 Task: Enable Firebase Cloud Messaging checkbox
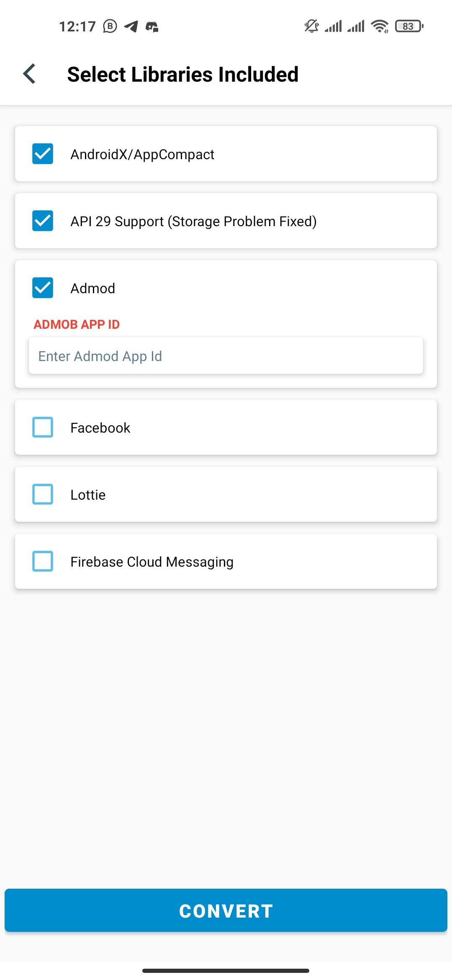43,561
